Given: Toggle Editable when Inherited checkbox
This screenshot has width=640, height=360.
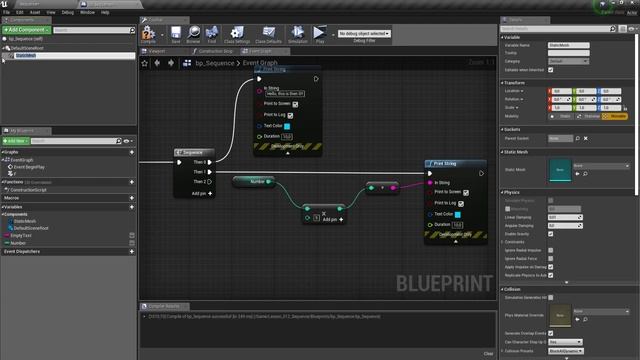Looking at the screenshot, I should [x=551, y=70].
